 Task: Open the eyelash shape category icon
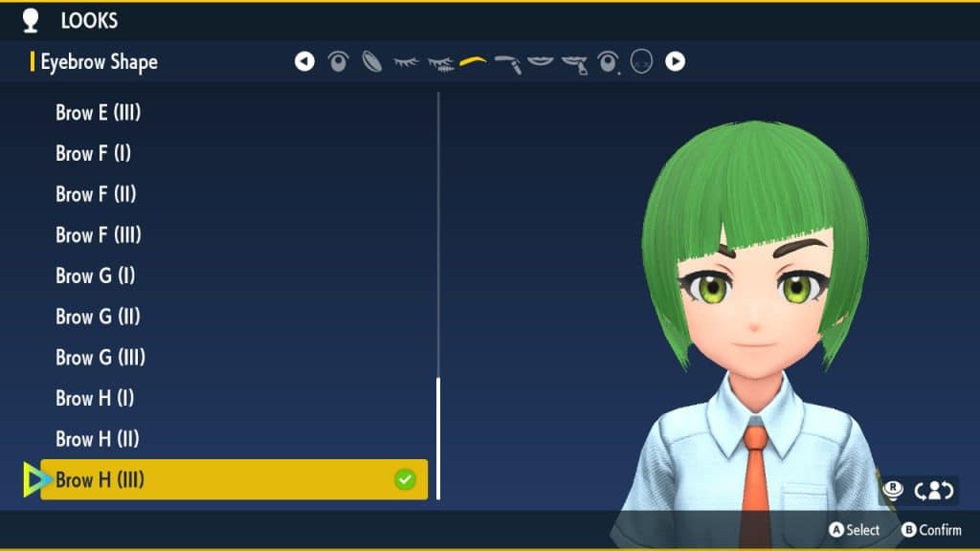click(406, 62)
